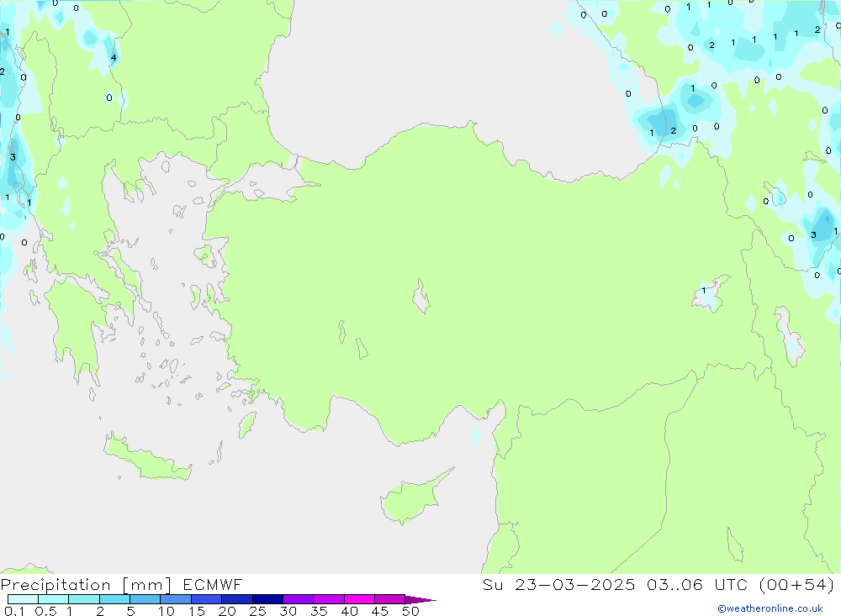841x616 pixels.
Task: Select the 0.1–0.5 mm legend color box
Action: point(23,599)
